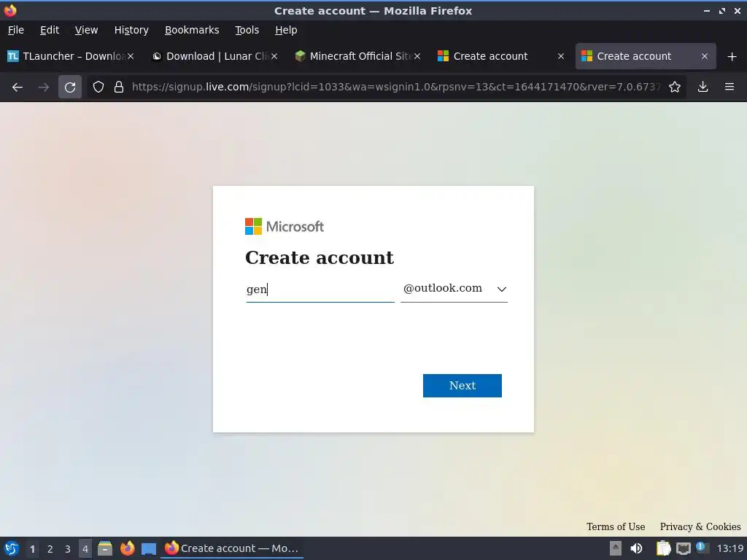Open the History menu
The width and height of the screenshot is (747, 560).
131,30
